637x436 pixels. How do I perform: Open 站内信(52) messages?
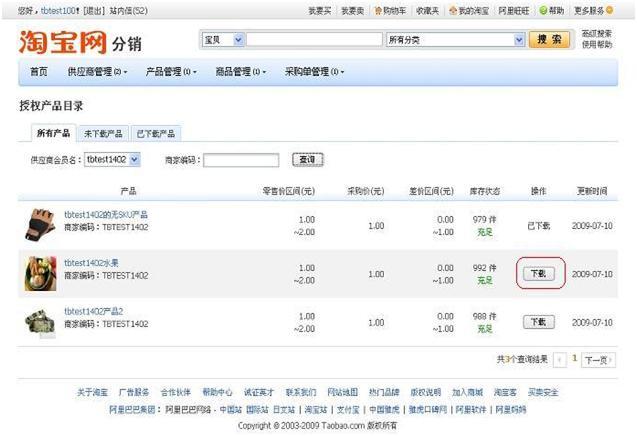tap(128, 11)
